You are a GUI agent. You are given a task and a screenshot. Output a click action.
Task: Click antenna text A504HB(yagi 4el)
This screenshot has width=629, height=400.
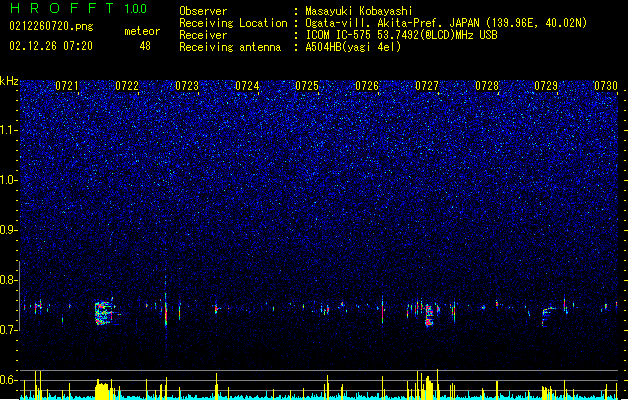click(x=353, y=47)
